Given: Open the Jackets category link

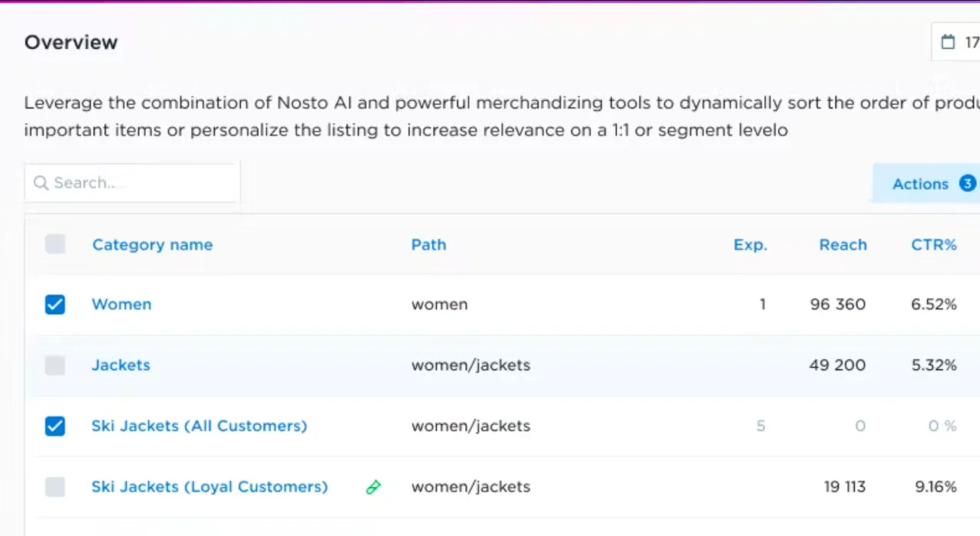Looking at the screenshot, I should [x=121, y=365].
